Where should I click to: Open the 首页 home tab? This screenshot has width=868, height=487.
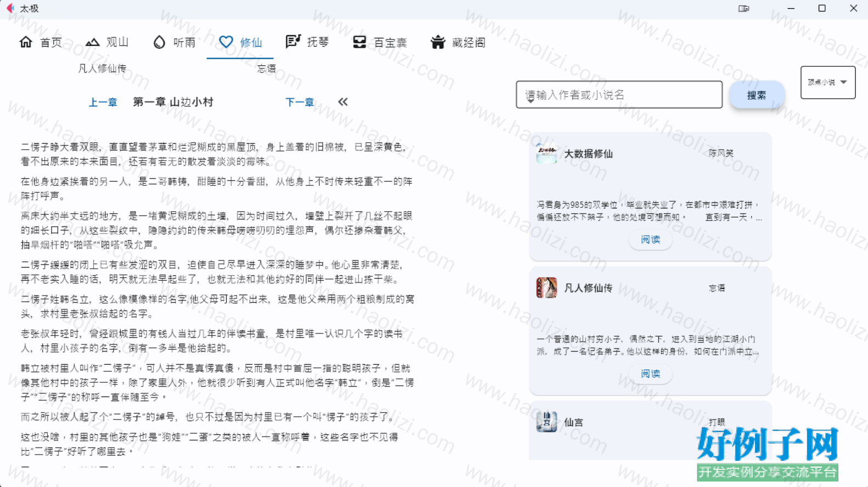[41, 42]
